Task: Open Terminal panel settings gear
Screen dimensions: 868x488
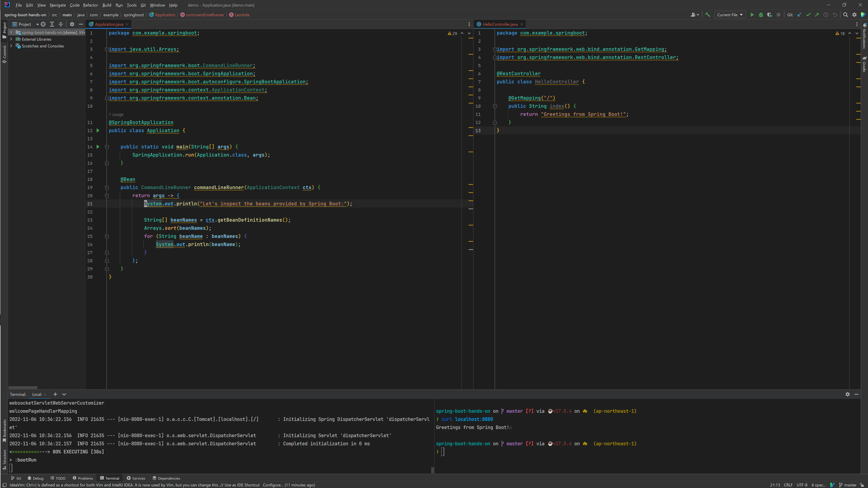Action: click(x=847, y=394)
